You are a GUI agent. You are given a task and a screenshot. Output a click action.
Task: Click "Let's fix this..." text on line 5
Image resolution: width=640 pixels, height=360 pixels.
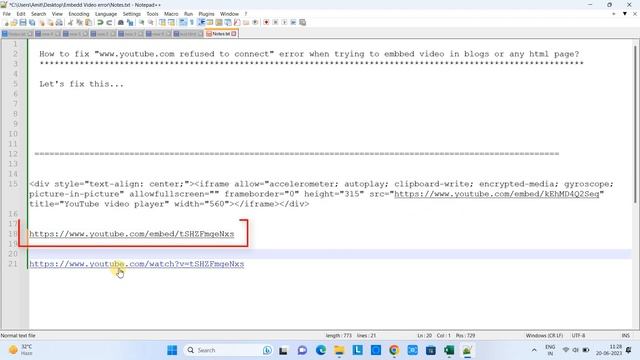[81, 84]
